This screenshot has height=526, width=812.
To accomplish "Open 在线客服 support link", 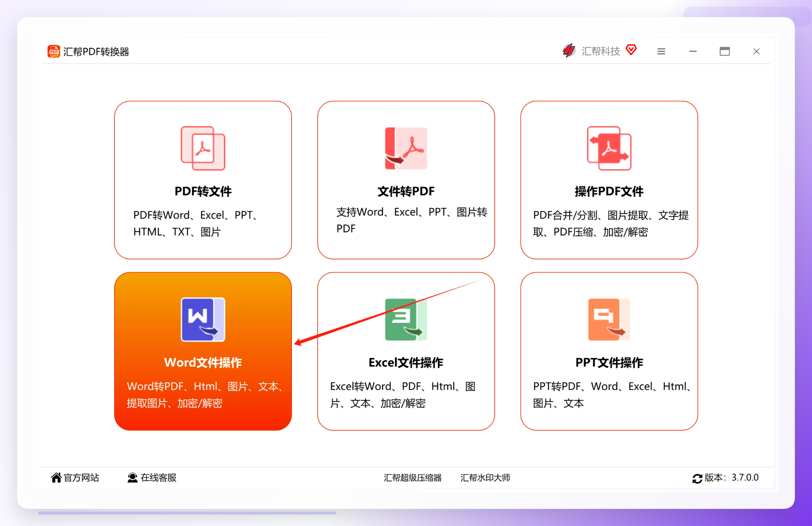I will pos(158,477).
